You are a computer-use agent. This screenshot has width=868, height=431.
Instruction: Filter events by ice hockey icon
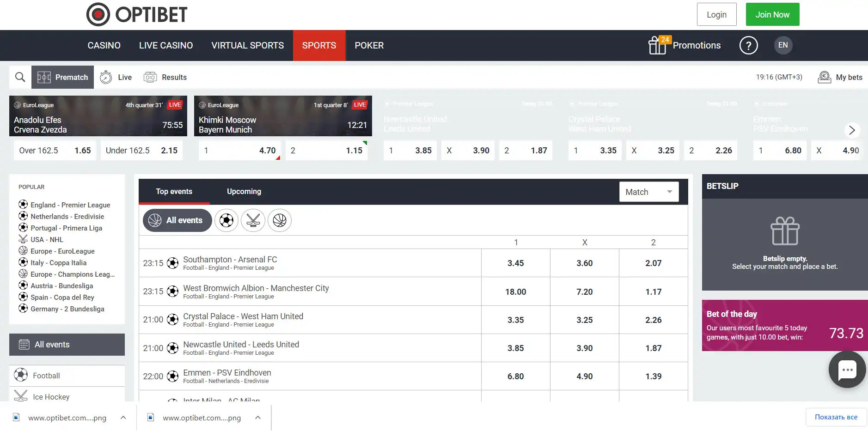253,221
